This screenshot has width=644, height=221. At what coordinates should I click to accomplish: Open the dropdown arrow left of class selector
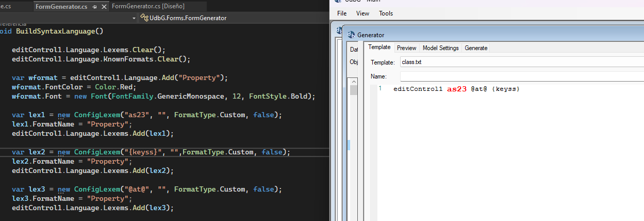coord(135,18)
